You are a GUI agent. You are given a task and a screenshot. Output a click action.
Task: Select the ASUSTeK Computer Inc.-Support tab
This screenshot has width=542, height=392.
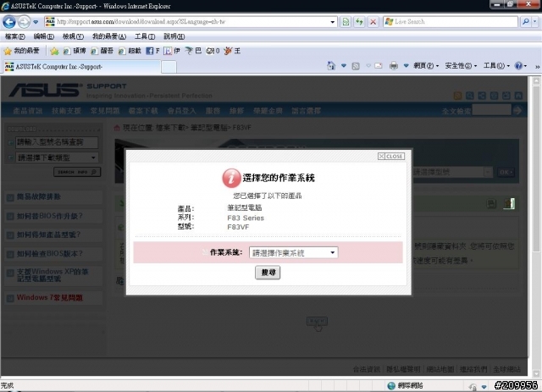coord(82,67)
